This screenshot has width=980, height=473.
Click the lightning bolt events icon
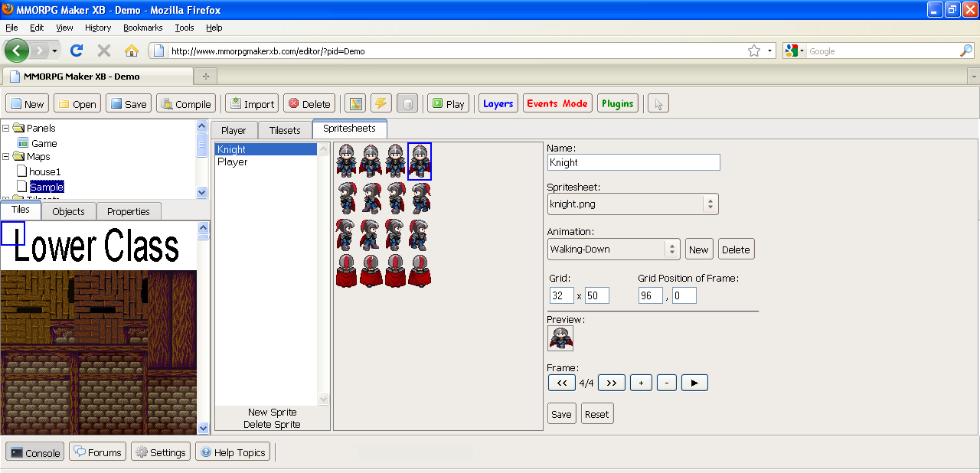(381, 104)
